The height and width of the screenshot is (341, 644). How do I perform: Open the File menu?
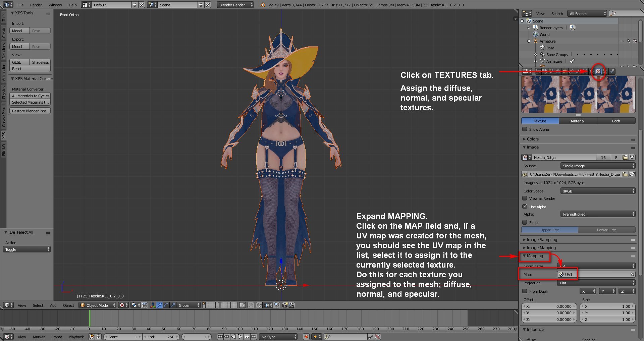pos(20,5)
